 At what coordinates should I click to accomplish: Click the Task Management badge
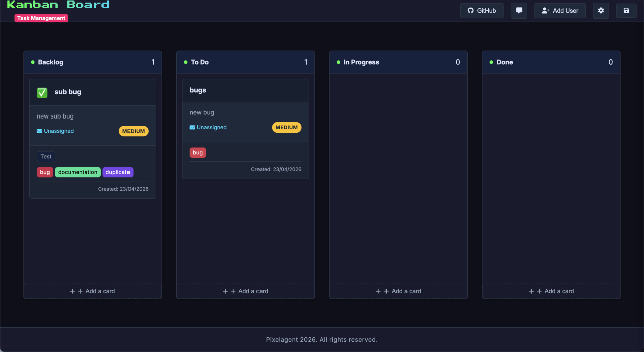pyautogui.click(x=41, y=18)
